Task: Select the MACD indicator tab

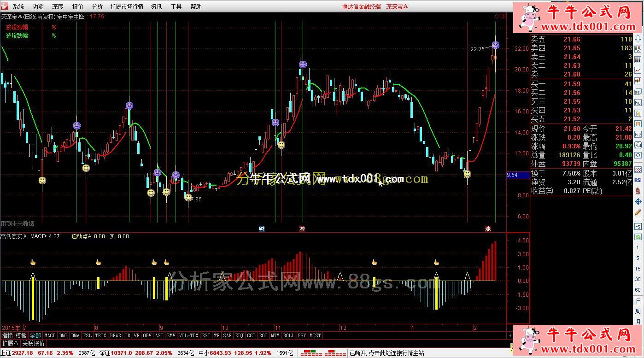Action: [x=50, y=335]
